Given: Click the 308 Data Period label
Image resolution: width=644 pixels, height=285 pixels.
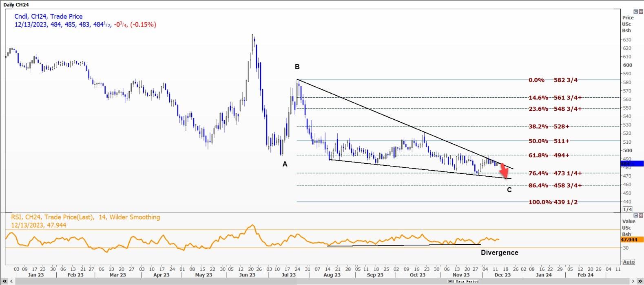Looking at the screenshot, I should [x=463, y=281].
